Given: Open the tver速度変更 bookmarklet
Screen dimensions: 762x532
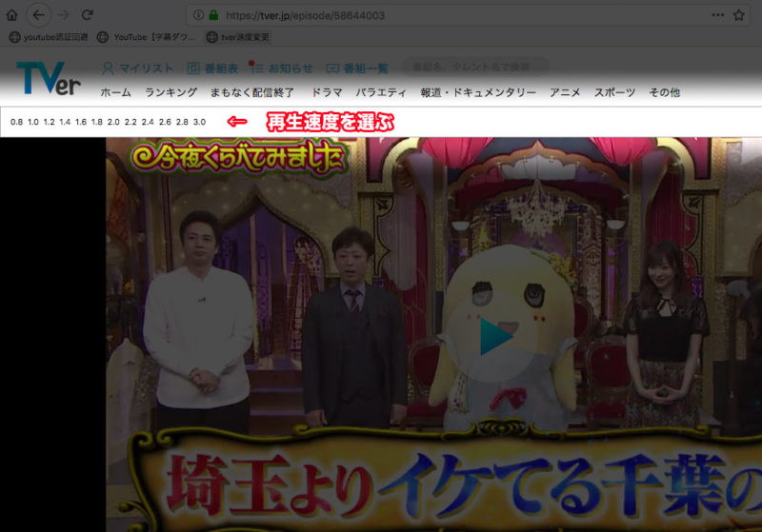Looking at the screenshot, I should (x=238, y=37).
